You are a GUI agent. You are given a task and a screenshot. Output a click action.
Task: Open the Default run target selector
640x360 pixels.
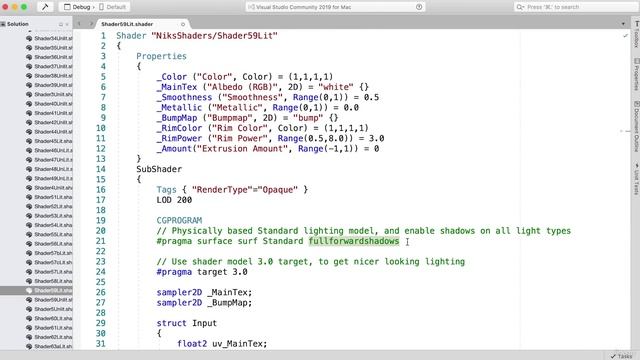click(x=113, y=7)
